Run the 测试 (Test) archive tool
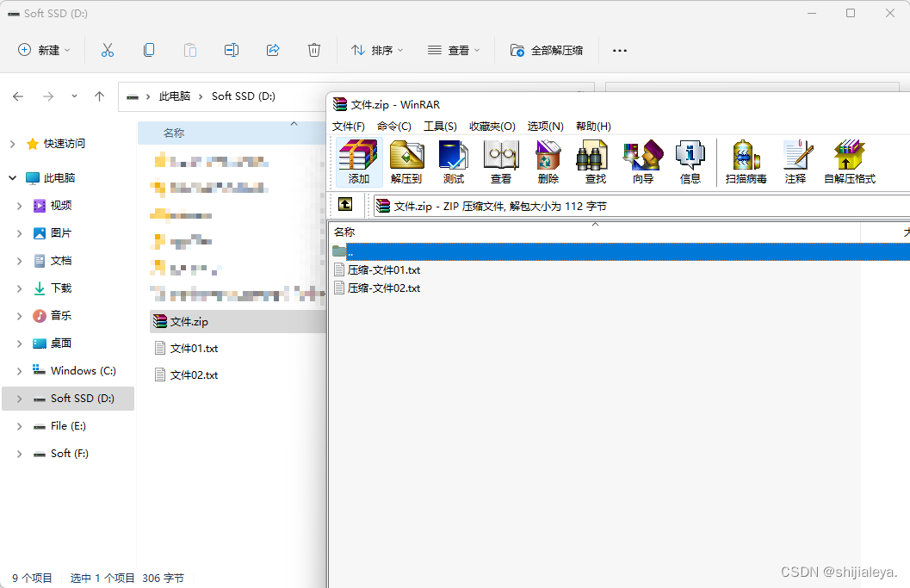The width and height of the screenshot is (910, 588). (454, 162)
